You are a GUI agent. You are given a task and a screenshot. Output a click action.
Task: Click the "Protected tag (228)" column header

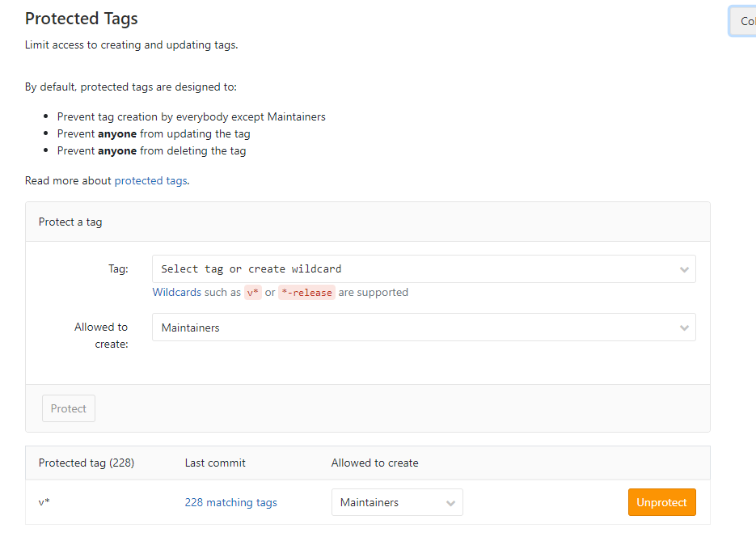pyautogui.click(x=87, y=463)
